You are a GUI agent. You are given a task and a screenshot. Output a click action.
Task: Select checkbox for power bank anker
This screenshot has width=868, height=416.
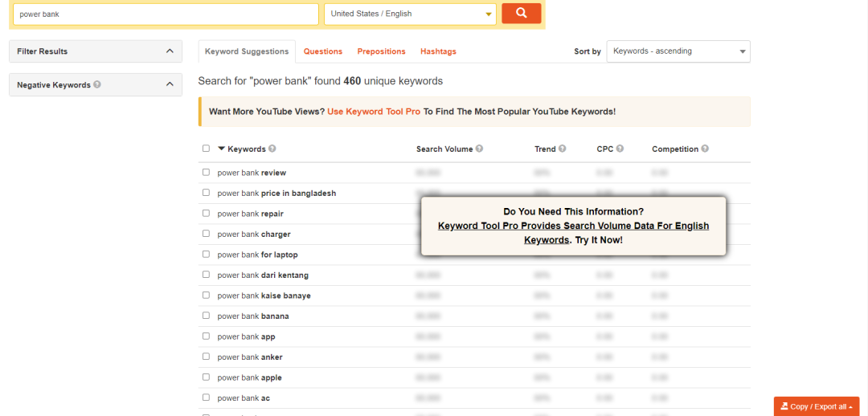pos(206,357)
